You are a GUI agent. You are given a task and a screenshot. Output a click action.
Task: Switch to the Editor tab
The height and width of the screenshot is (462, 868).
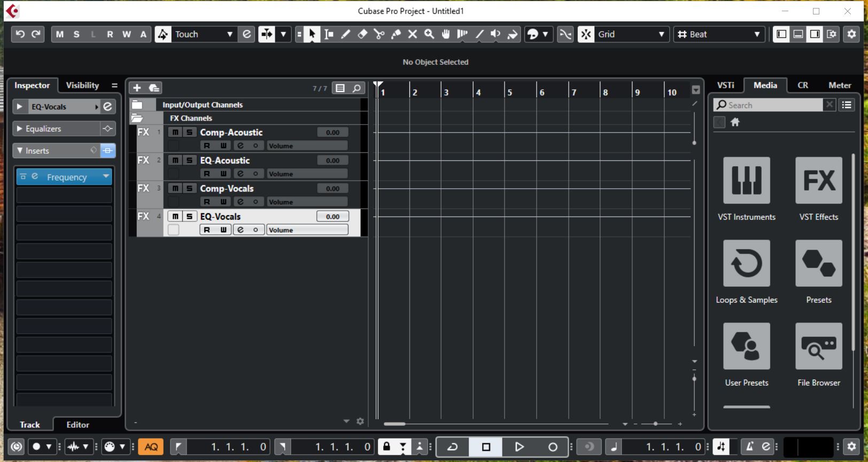click(x=78, y=425)
